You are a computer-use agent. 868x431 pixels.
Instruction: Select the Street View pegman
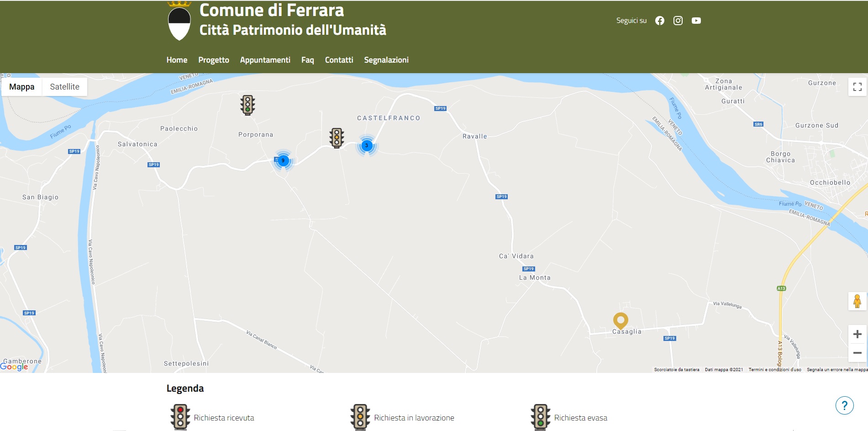click(x=857, y=301)
